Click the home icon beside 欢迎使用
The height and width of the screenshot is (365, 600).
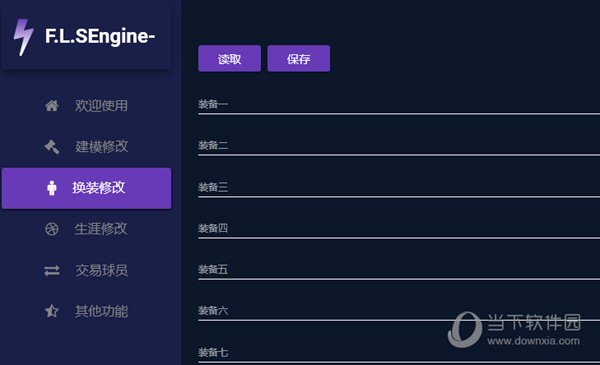52,106
